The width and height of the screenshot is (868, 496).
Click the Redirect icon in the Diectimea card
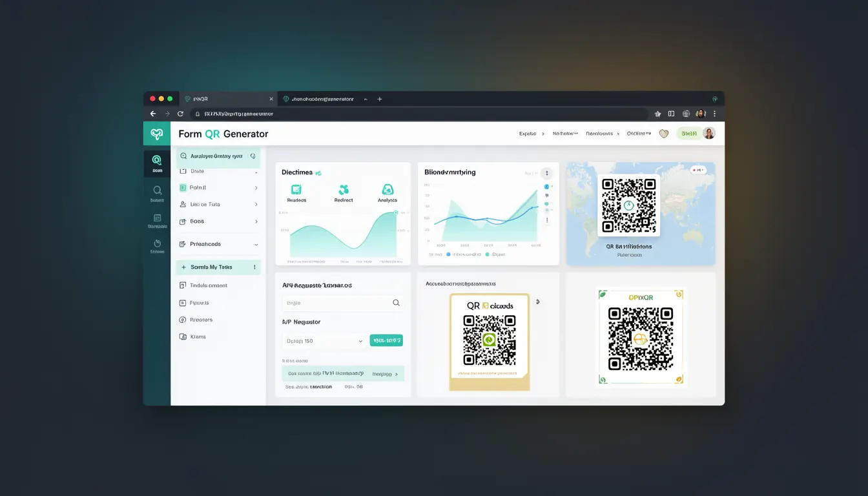(x=344, y=189)
